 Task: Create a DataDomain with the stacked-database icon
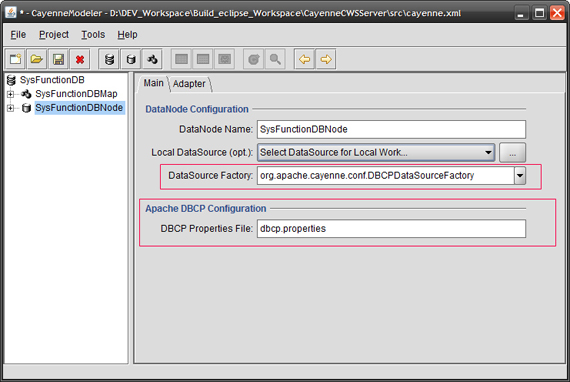(109, 59)
